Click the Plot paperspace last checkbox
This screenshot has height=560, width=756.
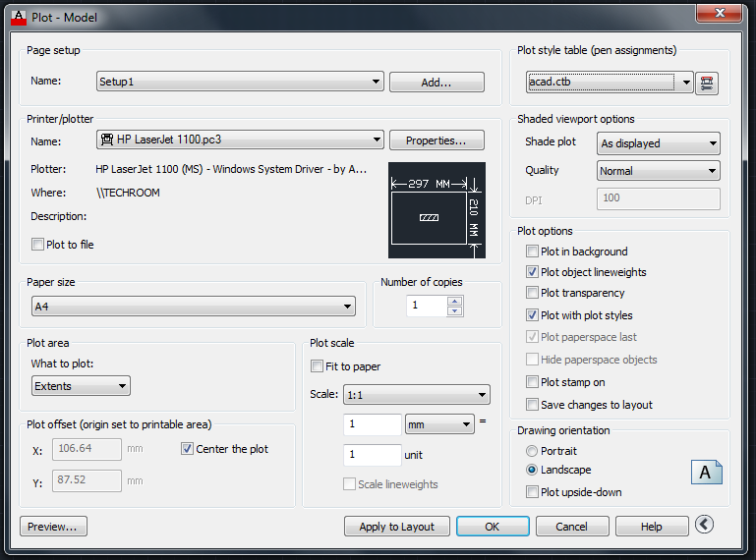(x=532, y=336)
